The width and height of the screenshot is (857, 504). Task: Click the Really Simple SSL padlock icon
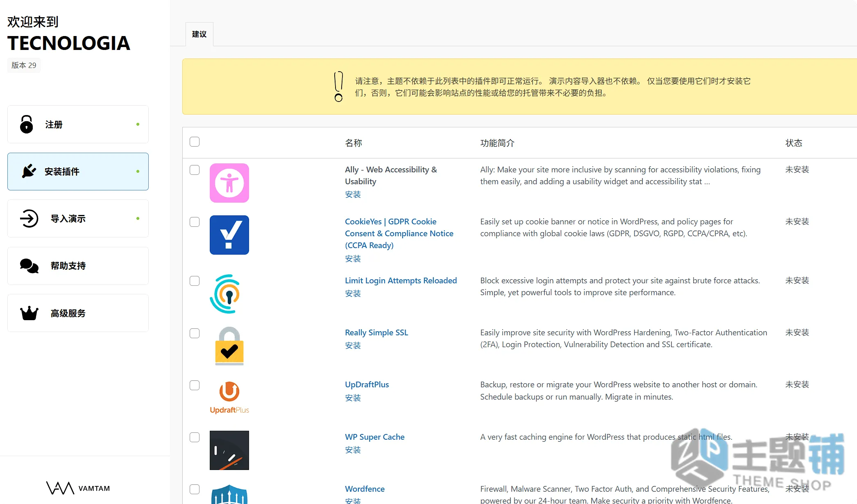point(229,346)
